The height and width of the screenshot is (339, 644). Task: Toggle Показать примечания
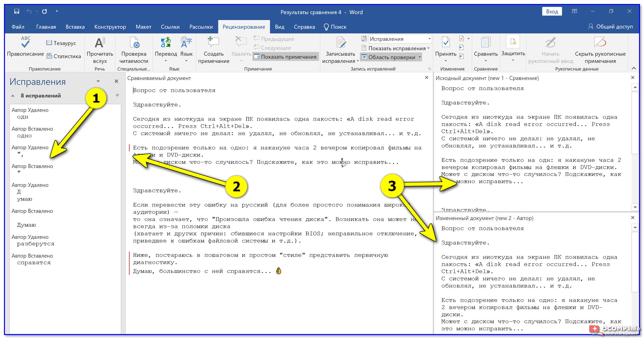[286, 57]
